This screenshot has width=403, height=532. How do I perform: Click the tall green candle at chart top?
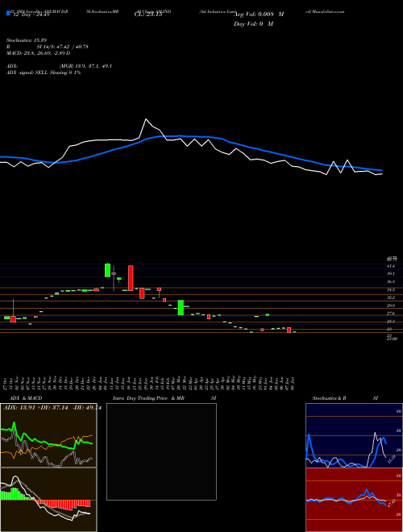(x=107, y=270)
